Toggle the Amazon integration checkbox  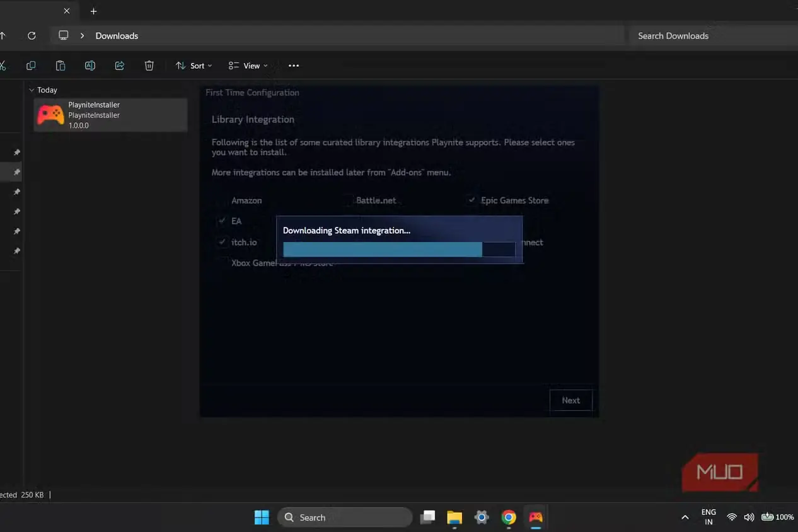[222, 200]
